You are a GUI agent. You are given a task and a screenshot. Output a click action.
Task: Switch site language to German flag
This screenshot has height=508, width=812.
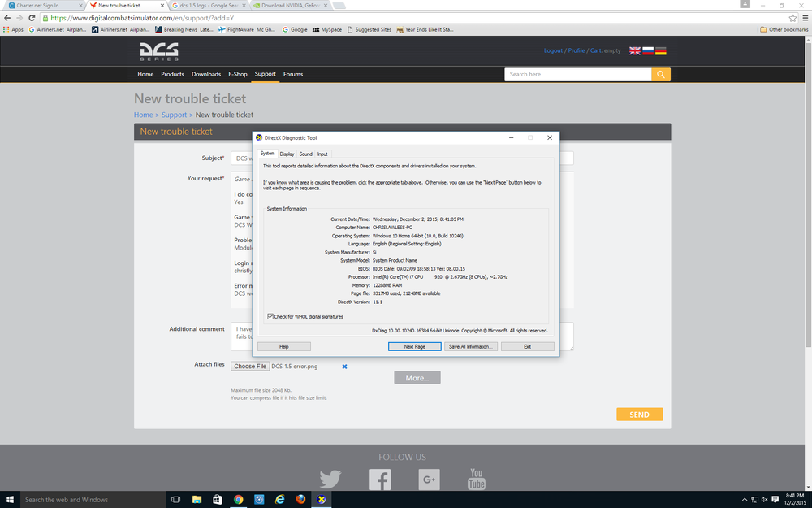click(x=661, y=50)
